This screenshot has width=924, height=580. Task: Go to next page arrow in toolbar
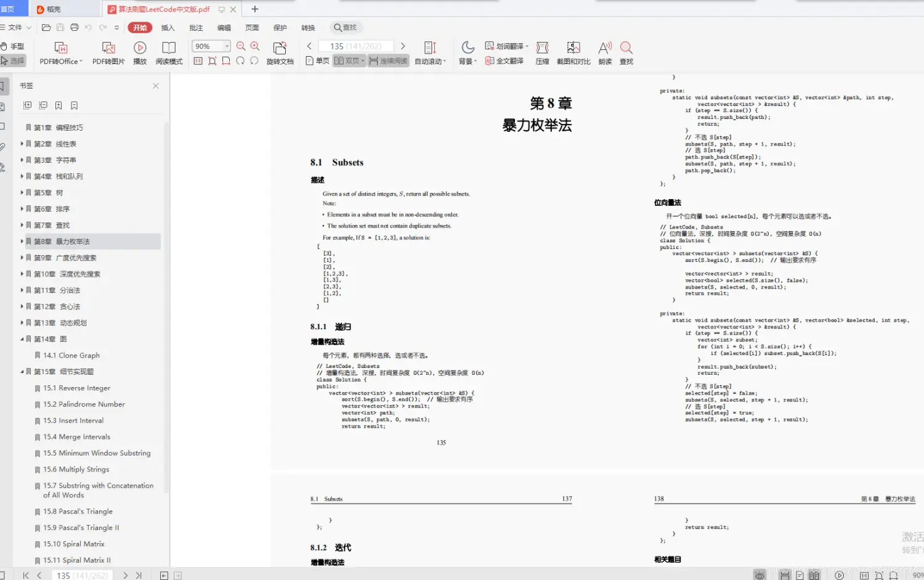[403, 46]
